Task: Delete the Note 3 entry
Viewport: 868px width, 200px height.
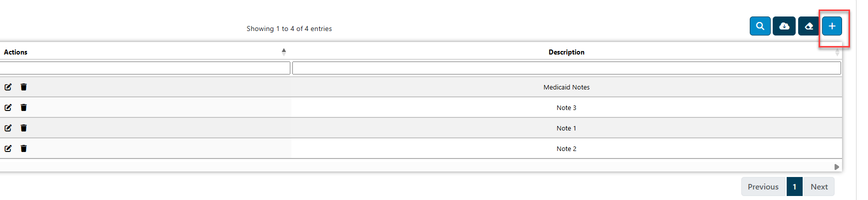Action: click(23, 107)
